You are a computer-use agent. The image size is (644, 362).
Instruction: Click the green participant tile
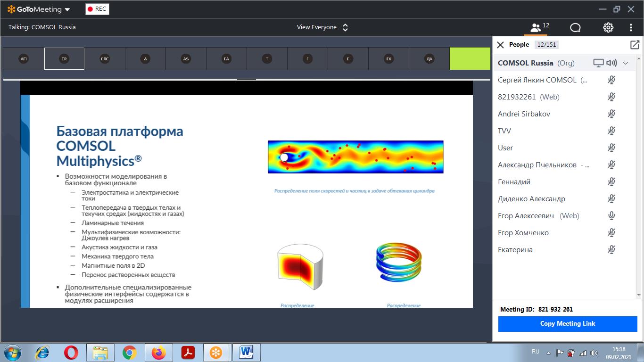[470, 59]
